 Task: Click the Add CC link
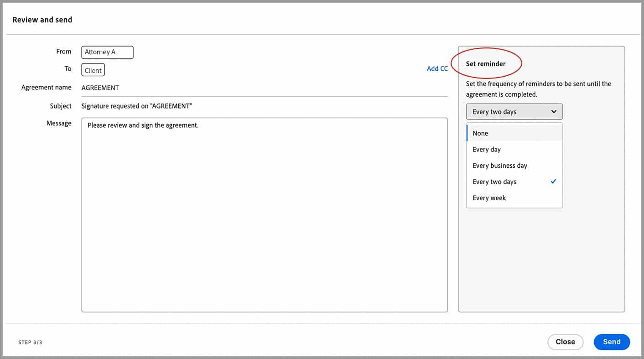pos(437,68)
